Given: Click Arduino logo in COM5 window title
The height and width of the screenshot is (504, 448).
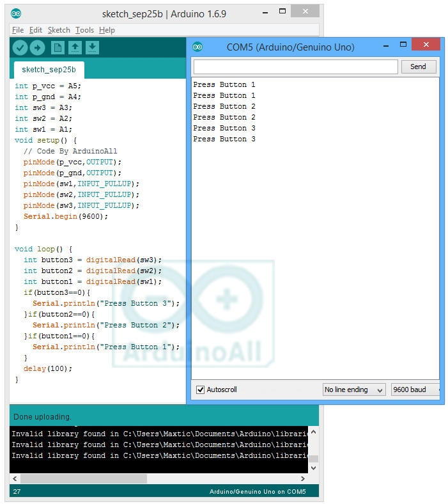Looking at the screenshot, I should tap(197, 47).
